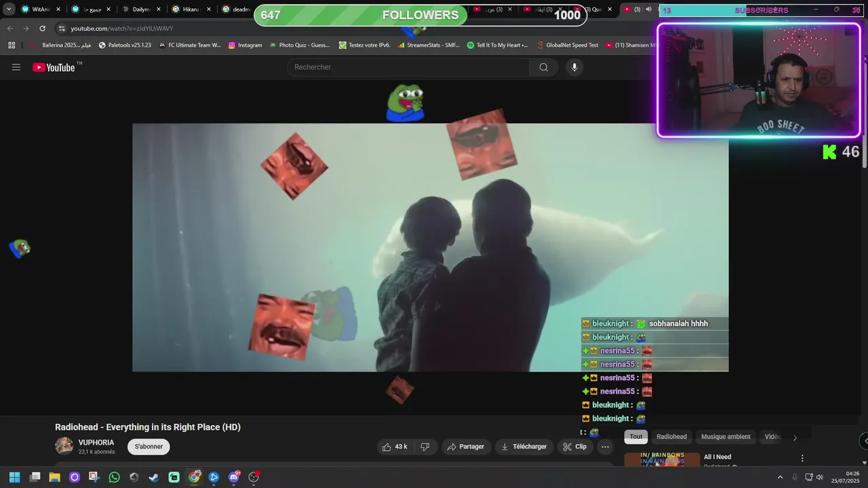Open the Photo Quiz bookmark
The image size is (868, 488).
tap(299, 45)
